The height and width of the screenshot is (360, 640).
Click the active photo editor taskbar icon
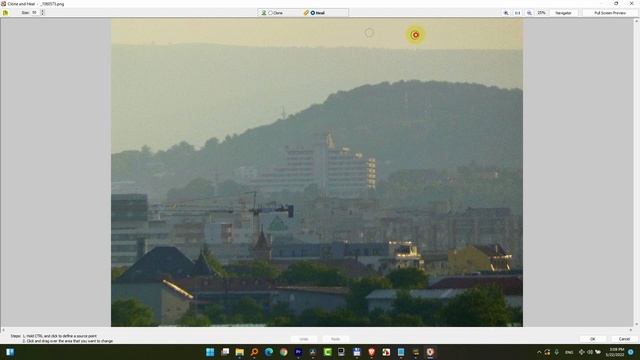point(430,352)
